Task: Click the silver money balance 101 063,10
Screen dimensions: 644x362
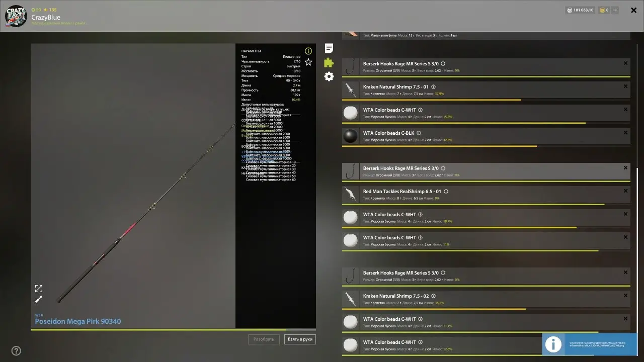Action: pyautogui.click(x=580, y=10)
